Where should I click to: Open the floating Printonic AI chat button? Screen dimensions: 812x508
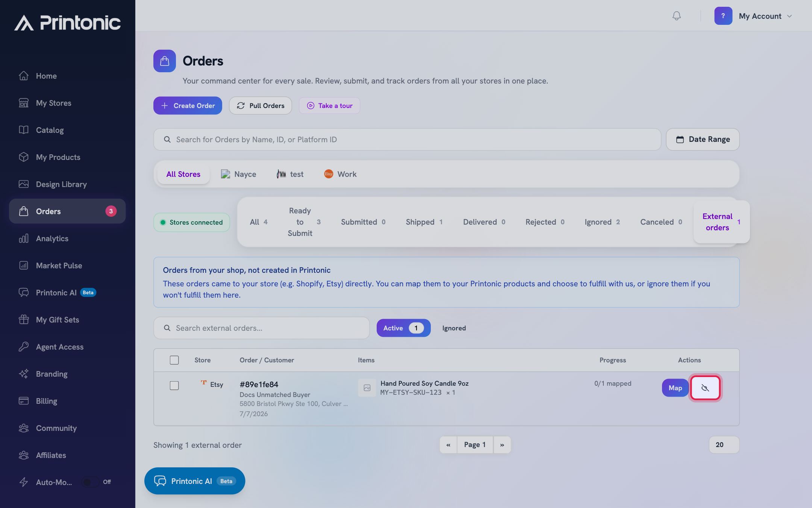tap(195, 481)
